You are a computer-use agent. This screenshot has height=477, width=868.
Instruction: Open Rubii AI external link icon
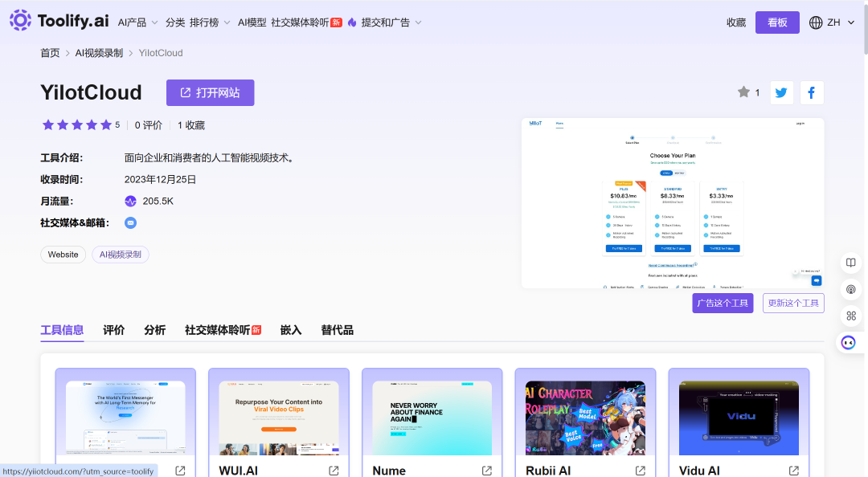pyautogui.click(x=641, y=471)
